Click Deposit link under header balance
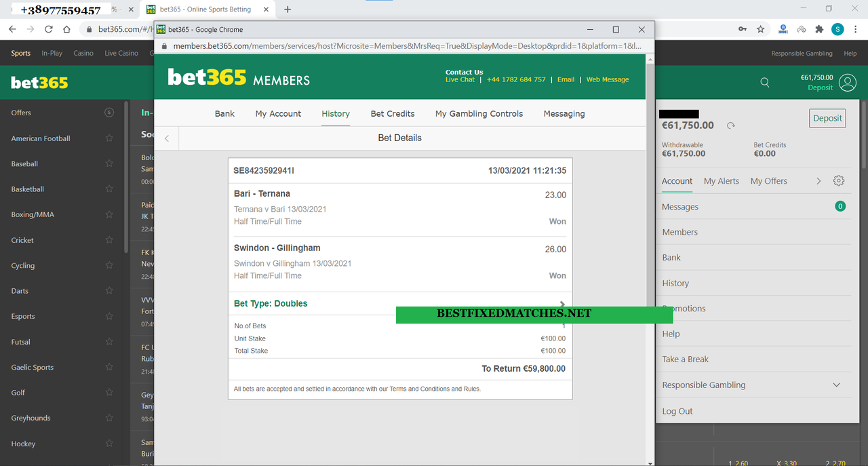 [x=820, y=88]
